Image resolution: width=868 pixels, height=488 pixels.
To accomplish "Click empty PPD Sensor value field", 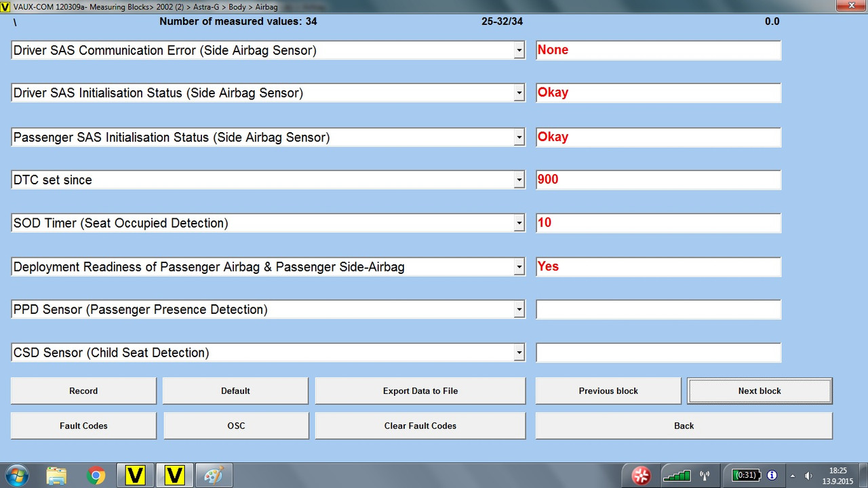I will [x=658, y=310].
